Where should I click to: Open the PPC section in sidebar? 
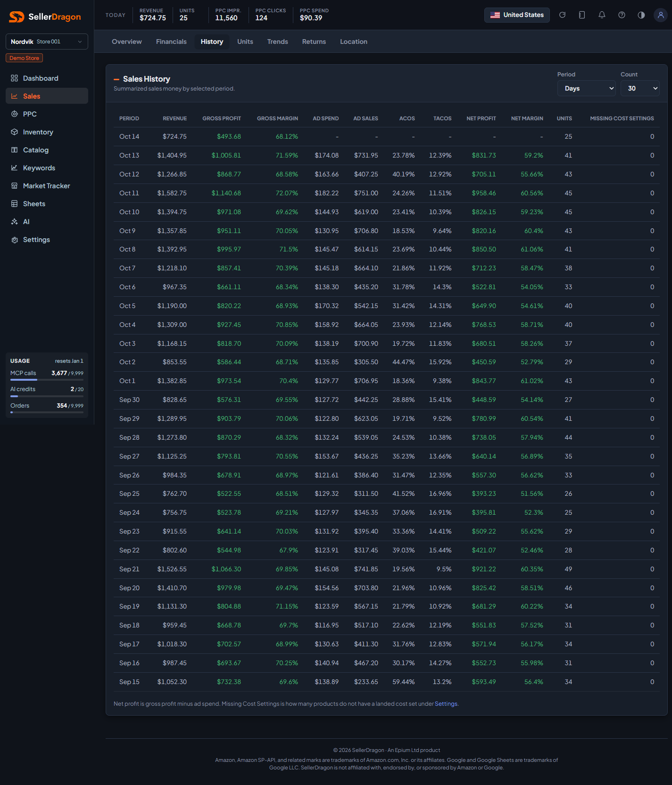click(x=47, y=114)
